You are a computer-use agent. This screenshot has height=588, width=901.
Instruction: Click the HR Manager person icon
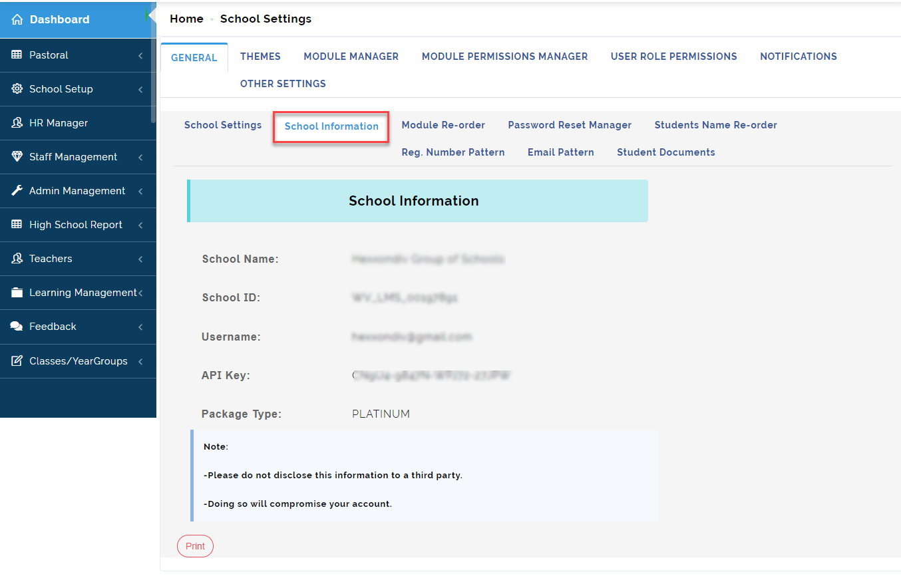(17, 123)
